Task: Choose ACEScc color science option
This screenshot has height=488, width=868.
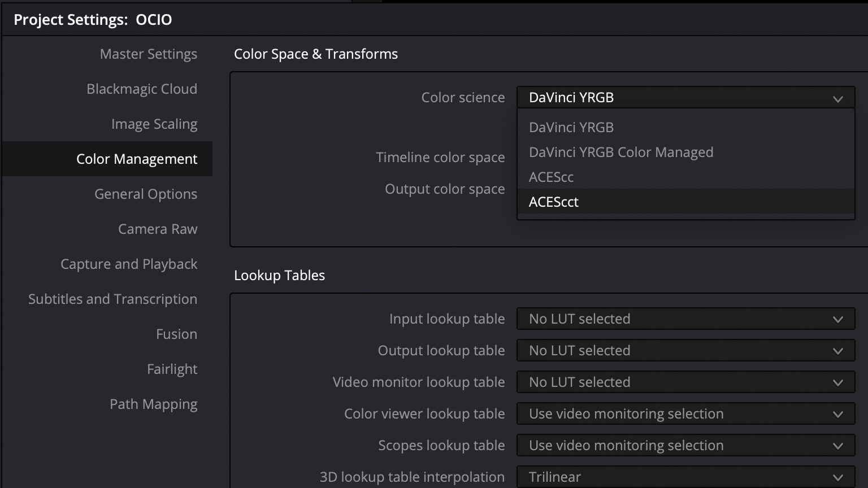Action: click(551, 177)
